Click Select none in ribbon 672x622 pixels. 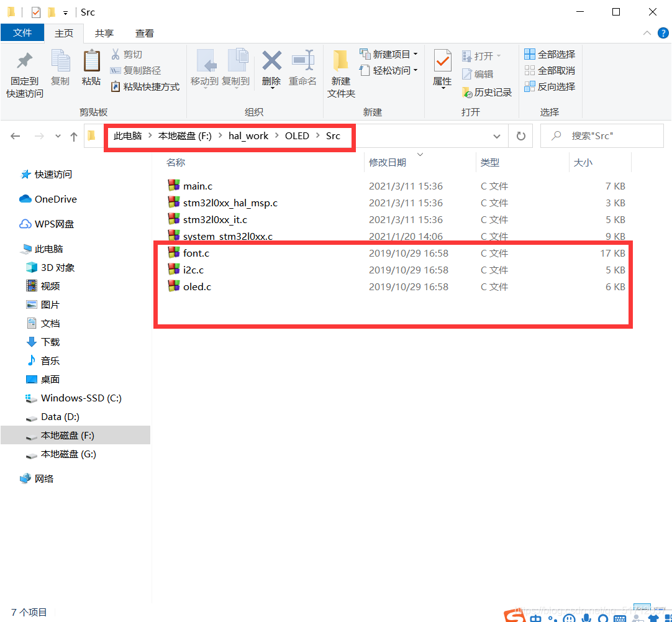click(x=550, y=70)
